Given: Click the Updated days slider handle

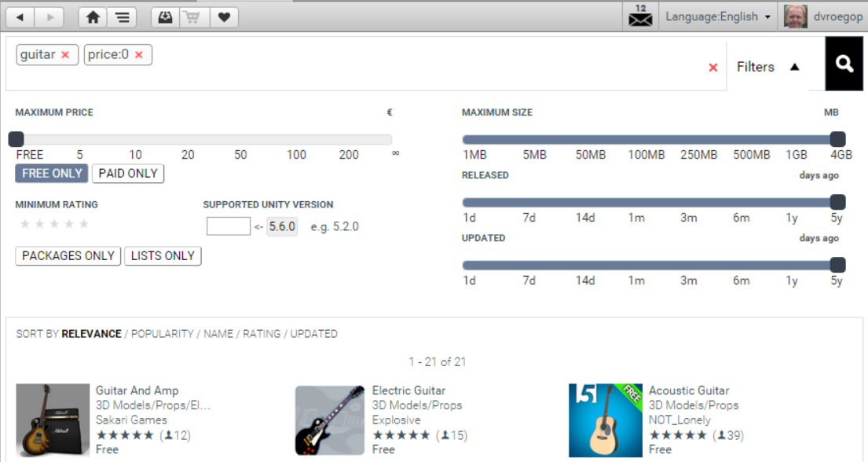Looking at the screenshot, I should tap(838, 265).
